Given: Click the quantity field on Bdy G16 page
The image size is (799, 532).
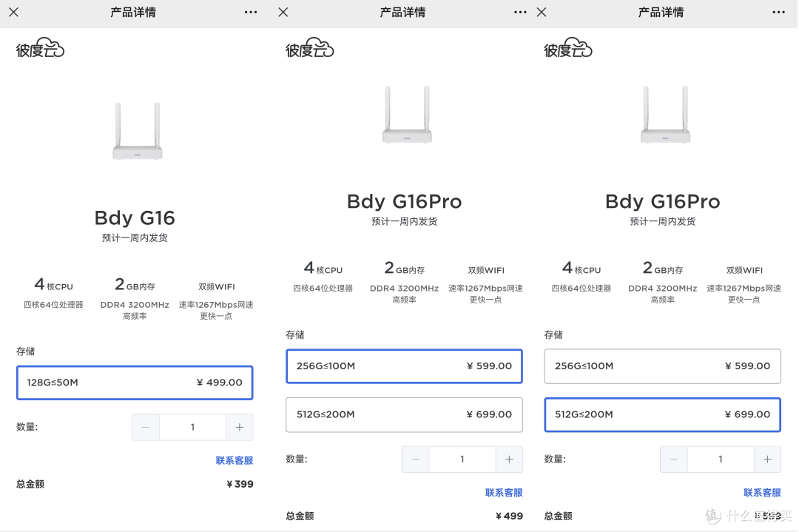Looking at the screenshot, I should pos(192,427).
